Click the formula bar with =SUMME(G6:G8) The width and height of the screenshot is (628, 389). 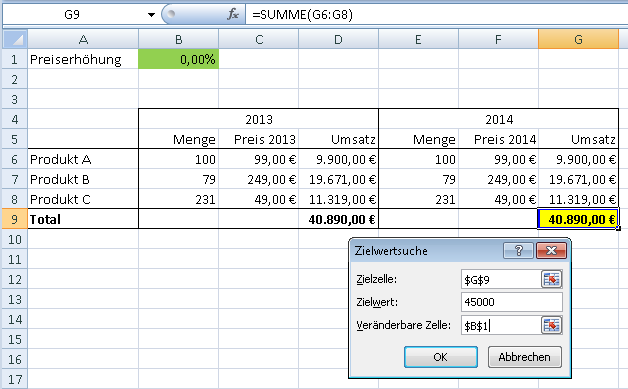(437, 15)
